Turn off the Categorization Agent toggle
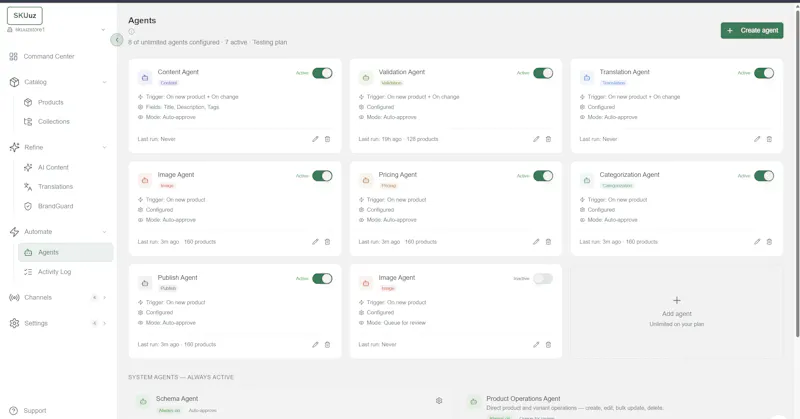Screen dimensions: 800x419 764,176
